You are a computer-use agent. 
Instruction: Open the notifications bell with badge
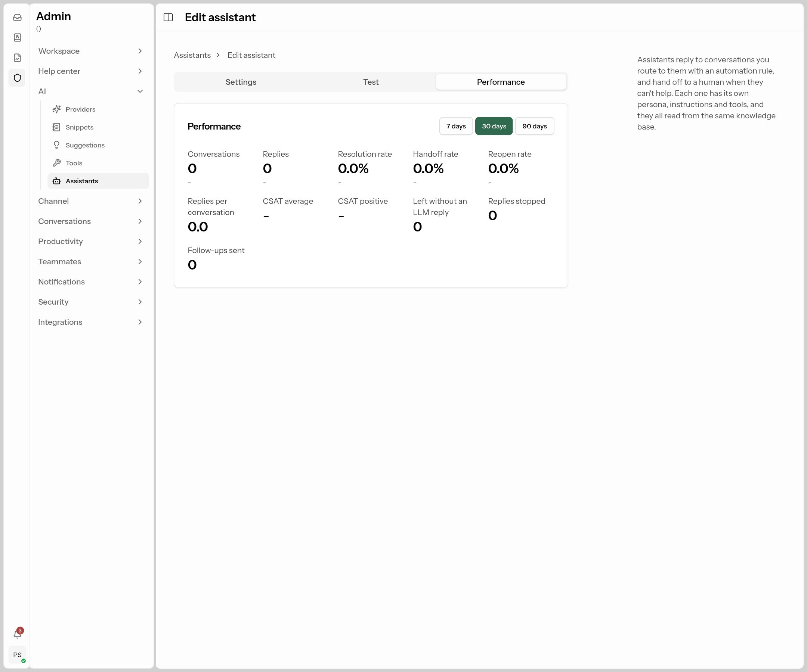17,634
